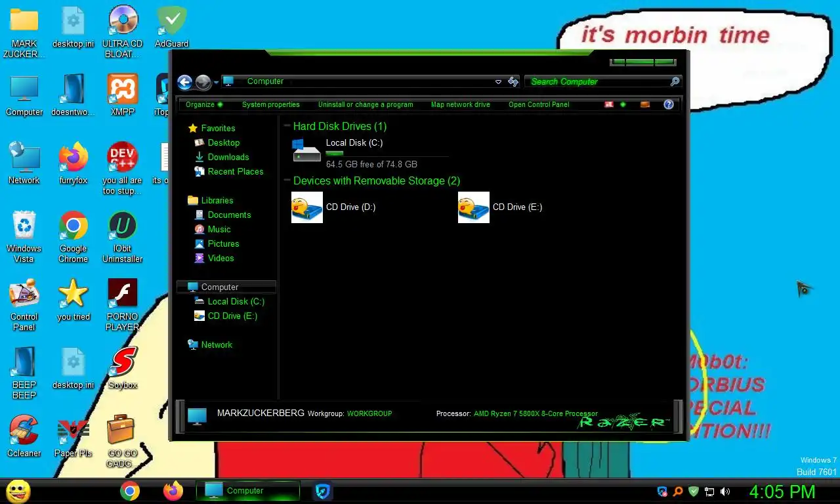The height and width of the screenshot is (504, 840).
Task: Open the blue shield app in taskbar
Action: tap(322, 491)
